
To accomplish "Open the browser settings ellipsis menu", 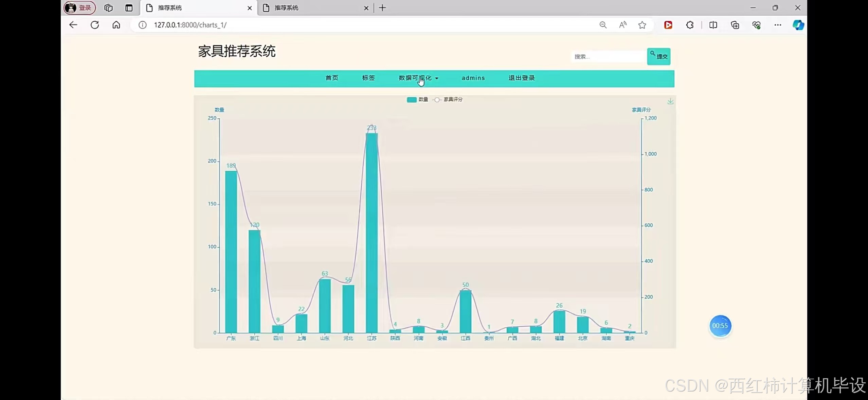I will [x=778, y=25].
